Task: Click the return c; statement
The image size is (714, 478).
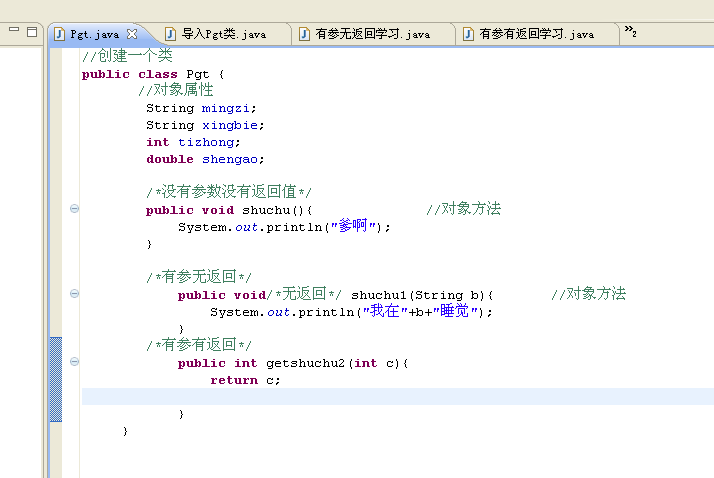Action: [245, 380]
